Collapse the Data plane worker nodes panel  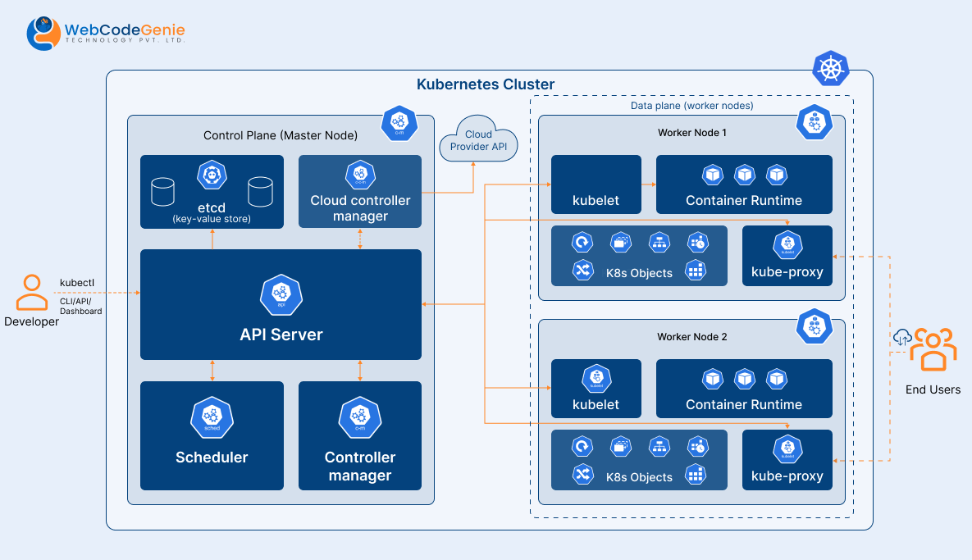click(x=693, y=106)
